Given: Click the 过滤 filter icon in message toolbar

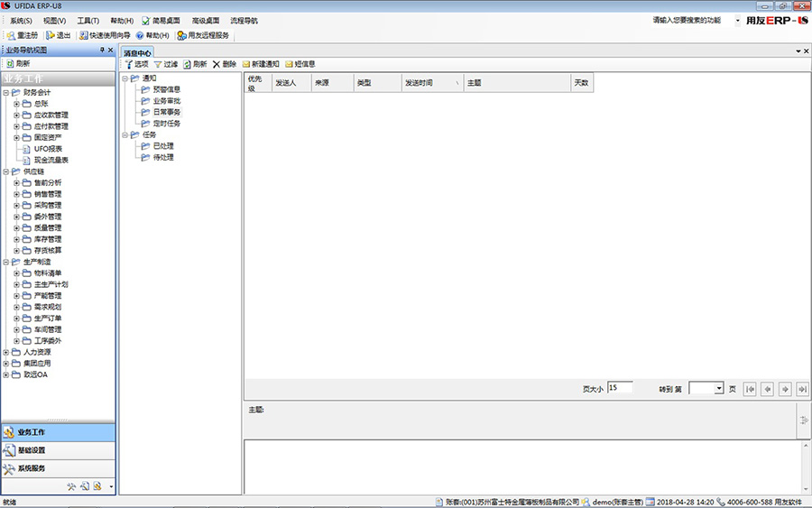Looking at the screenshot, I should (x=158, y=64).
